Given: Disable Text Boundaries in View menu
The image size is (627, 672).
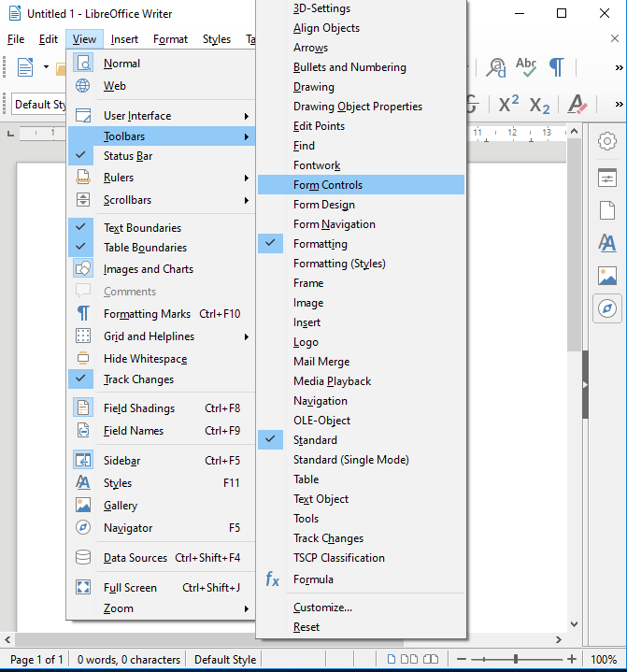Looking at the screenshot, I should click(x=142, y=228).
